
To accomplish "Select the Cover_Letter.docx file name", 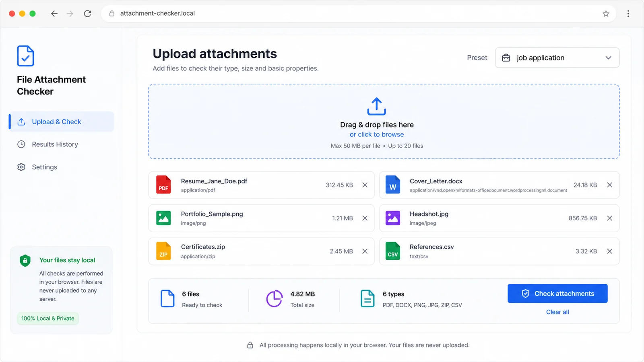I will tap(436, 181).
